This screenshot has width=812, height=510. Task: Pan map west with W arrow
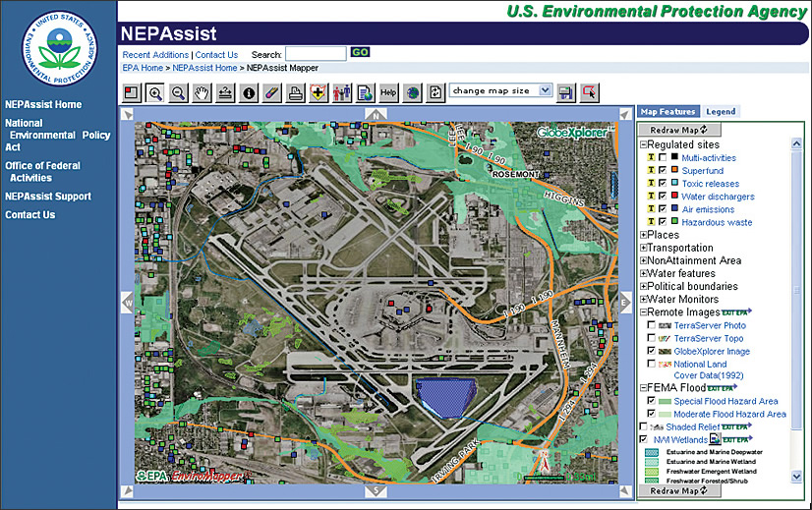pyautogui.click(x=128, y=303)
